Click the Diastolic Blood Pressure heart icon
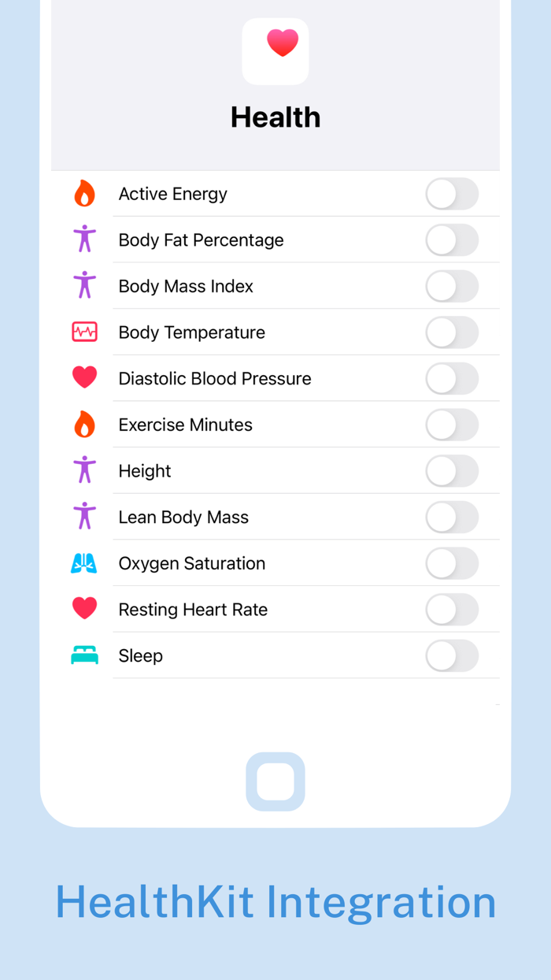The image size is (551, 980). click(x=84, y=377)
